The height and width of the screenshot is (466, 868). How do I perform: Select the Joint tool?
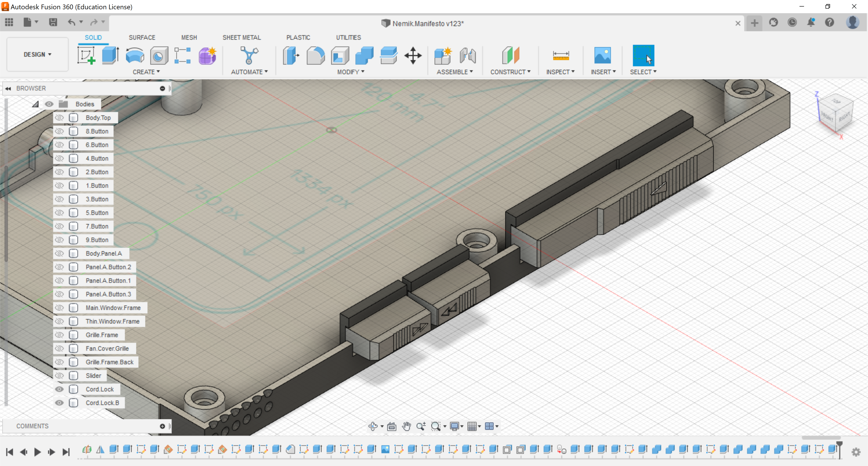[x=468, y=56]
